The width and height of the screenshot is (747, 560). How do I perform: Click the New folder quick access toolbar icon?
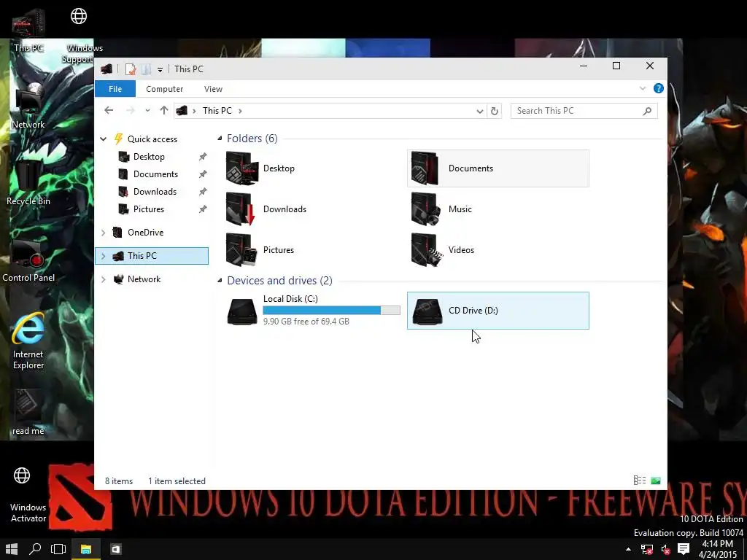pyautogui.click(x=146, y=69)
